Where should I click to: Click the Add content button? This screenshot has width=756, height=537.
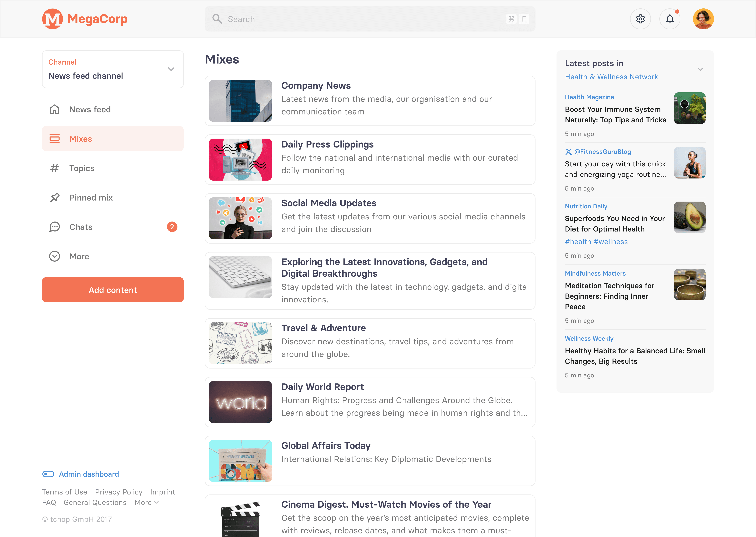113,289
